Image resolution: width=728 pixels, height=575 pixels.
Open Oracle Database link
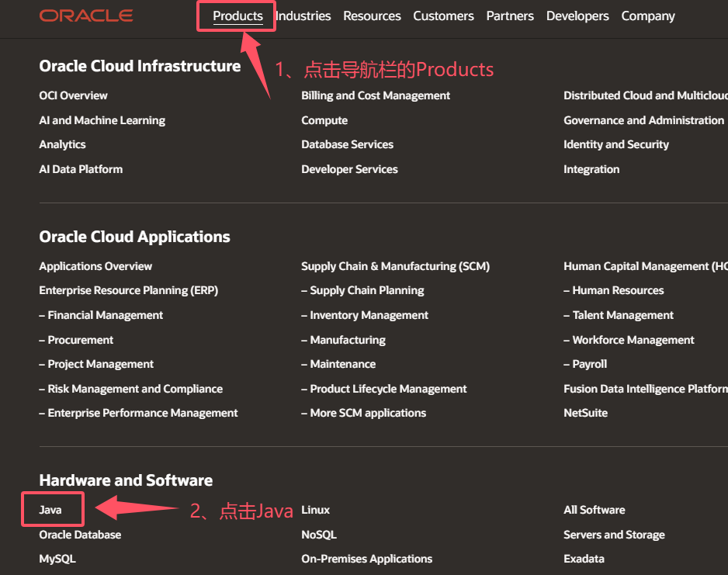[80, 535]
